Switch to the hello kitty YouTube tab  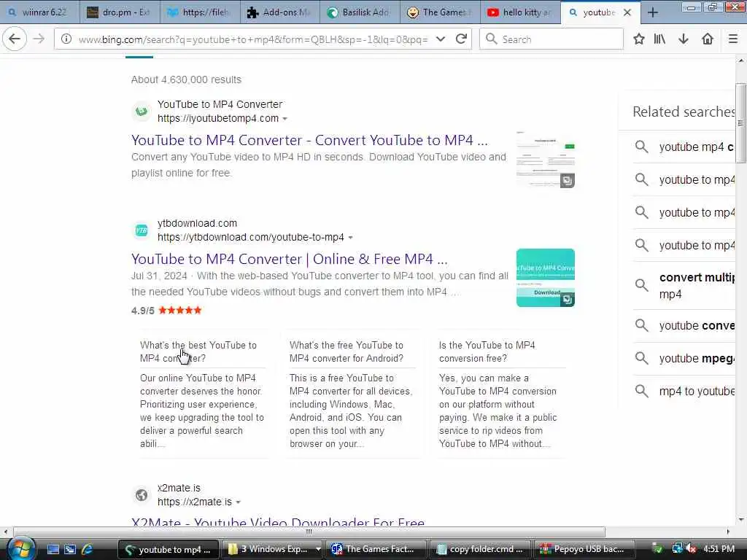pos(519,12)
